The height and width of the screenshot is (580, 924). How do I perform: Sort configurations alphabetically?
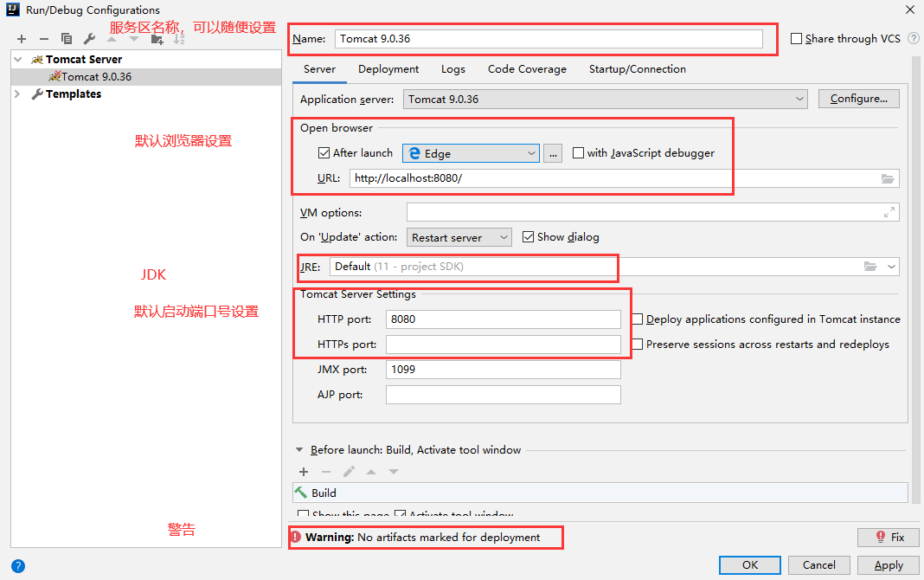[179, 39]
